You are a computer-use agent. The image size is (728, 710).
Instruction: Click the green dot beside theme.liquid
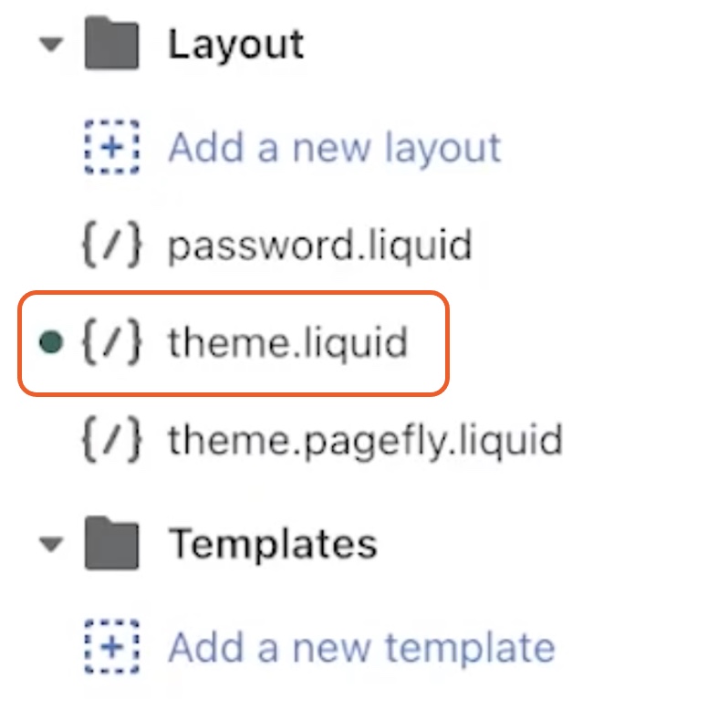(51, 342)
